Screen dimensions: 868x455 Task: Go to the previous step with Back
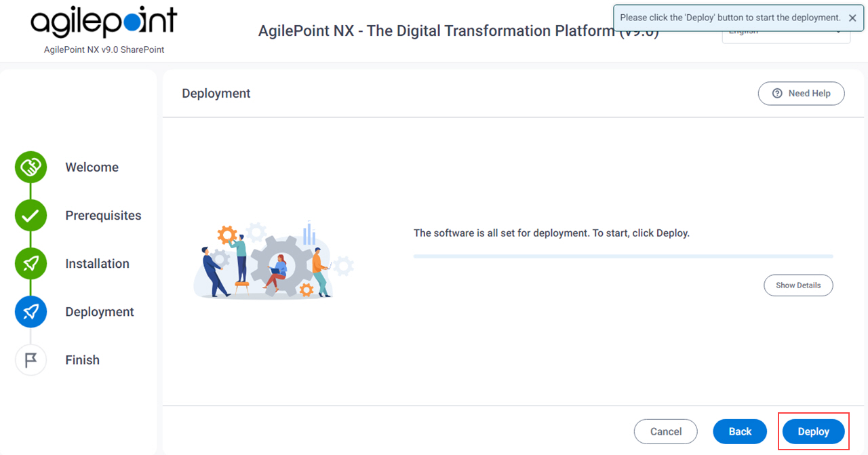click(x=740, y=431)
